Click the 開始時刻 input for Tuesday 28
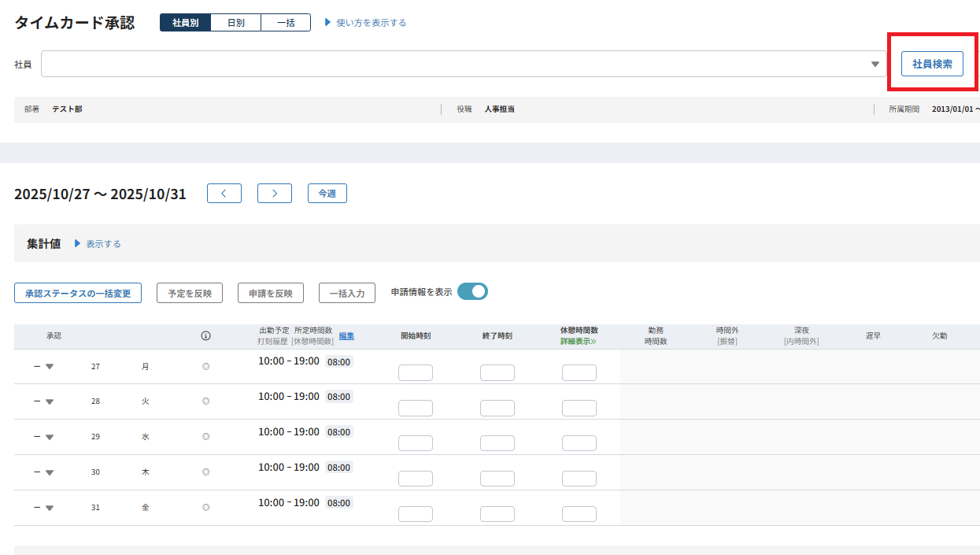This screenshot has width=980, height=555. [x=416, y=409]
